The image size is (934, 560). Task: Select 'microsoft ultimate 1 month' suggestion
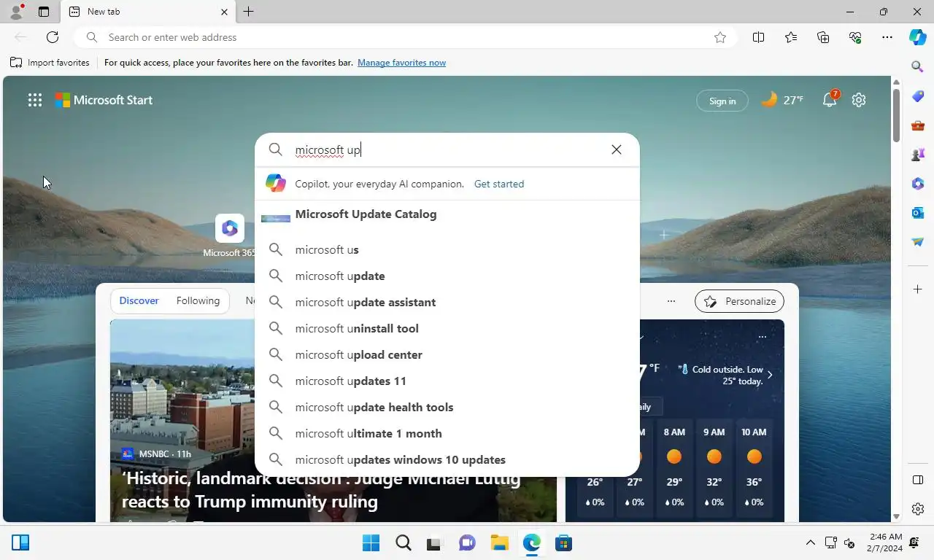[447, 433]
